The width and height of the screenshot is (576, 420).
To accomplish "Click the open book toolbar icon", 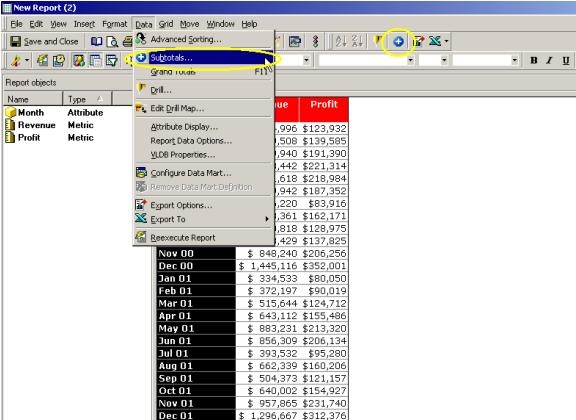I will click(97, 42).
